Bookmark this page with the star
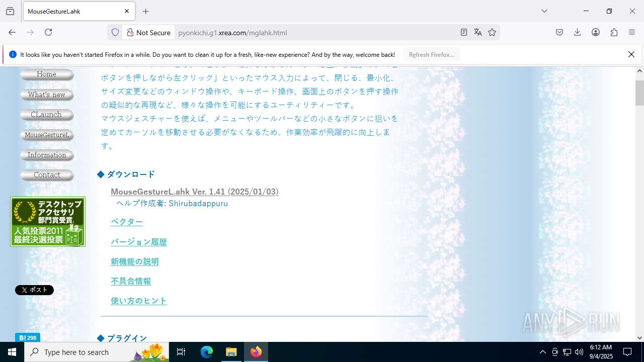Image resolution: width=644 pixels, height=362 pixels. point(492,32)
